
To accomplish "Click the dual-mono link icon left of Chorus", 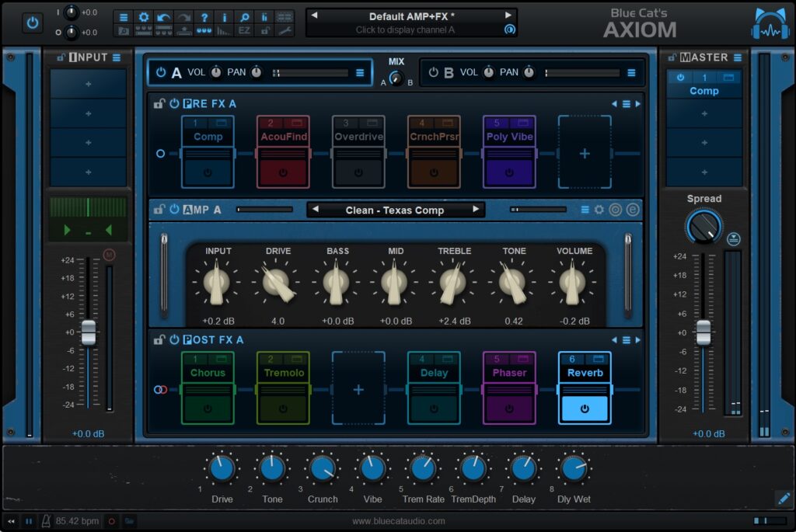I will click(x=160, y=390).
